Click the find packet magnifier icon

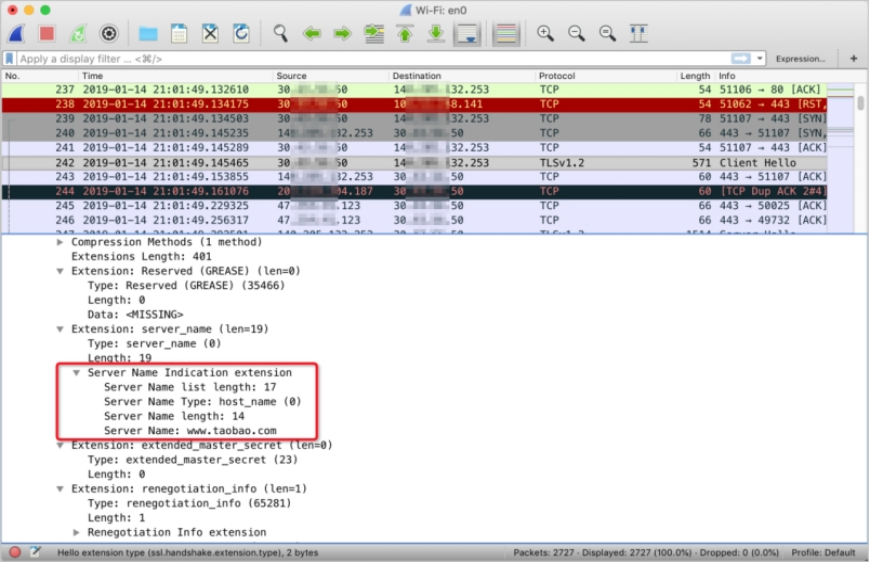click(281, 34)
